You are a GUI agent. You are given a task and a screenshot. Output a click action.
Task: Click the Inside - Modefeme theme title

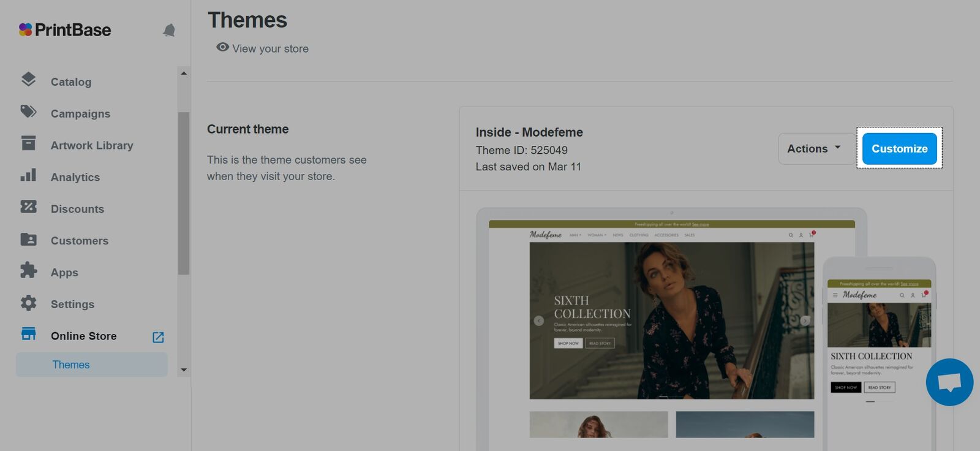(529, 132)
